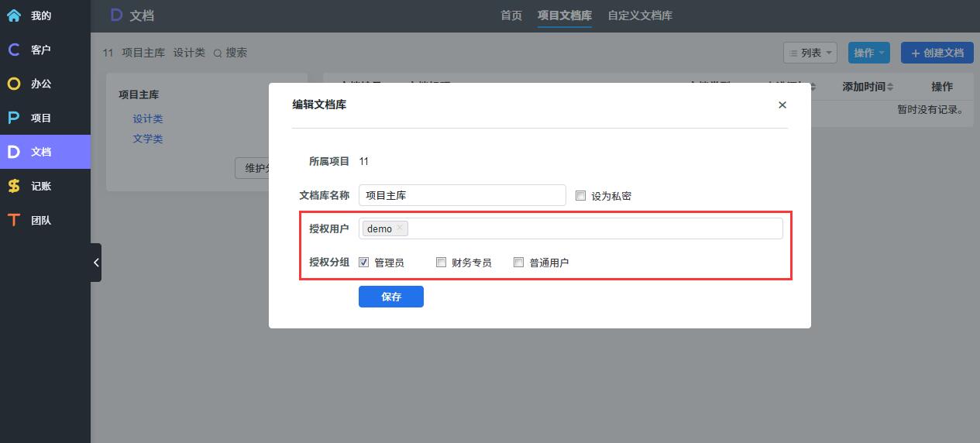
Task: Click the 创建文档 button
Action: point(937,53)
